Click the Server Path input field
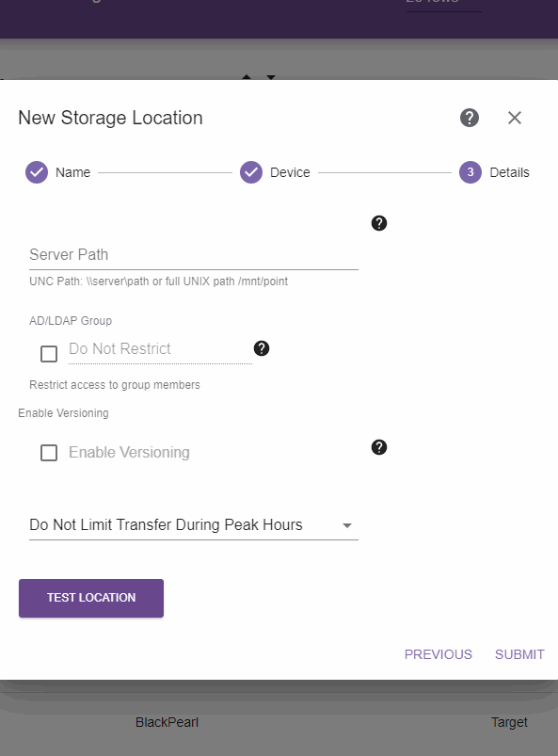558x756 pixels. tap(194, 254)
